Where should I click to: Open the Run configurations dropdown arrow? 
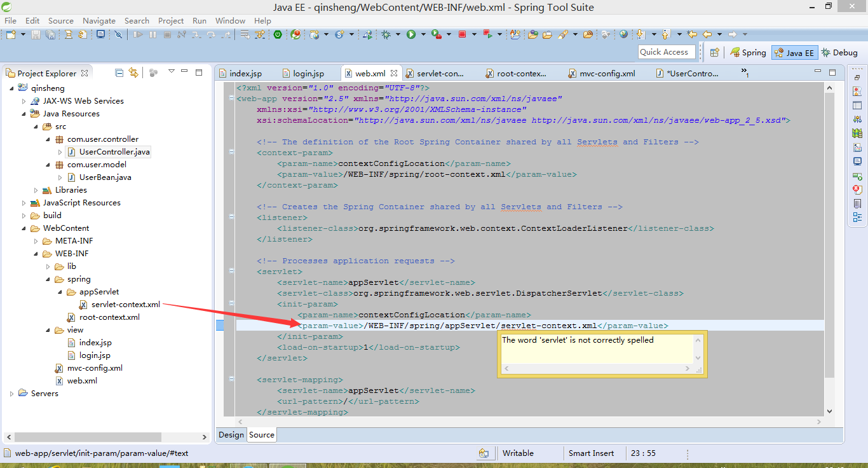423,34
